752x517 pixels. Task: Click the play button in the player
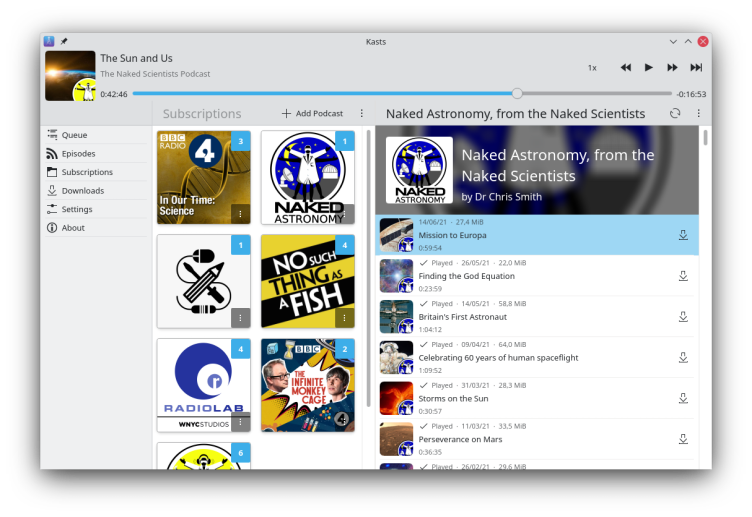649,68
